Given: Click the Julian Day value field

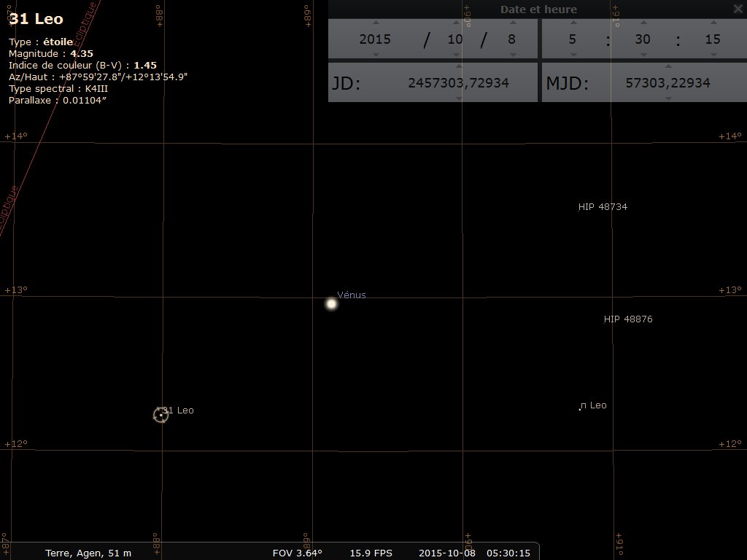Looking at the screenshot, I should pyautogui.click(x=458, y=82).
